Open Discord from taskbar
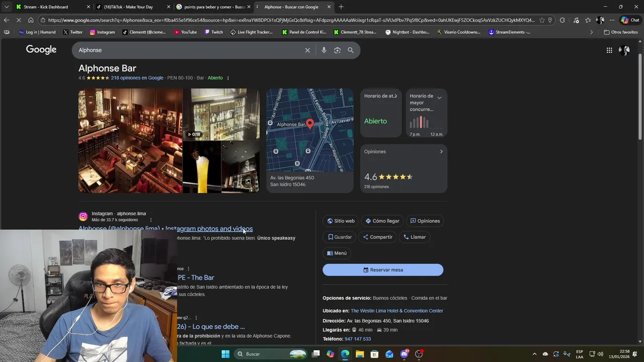The image size is (644, 362). pos(404,354)
